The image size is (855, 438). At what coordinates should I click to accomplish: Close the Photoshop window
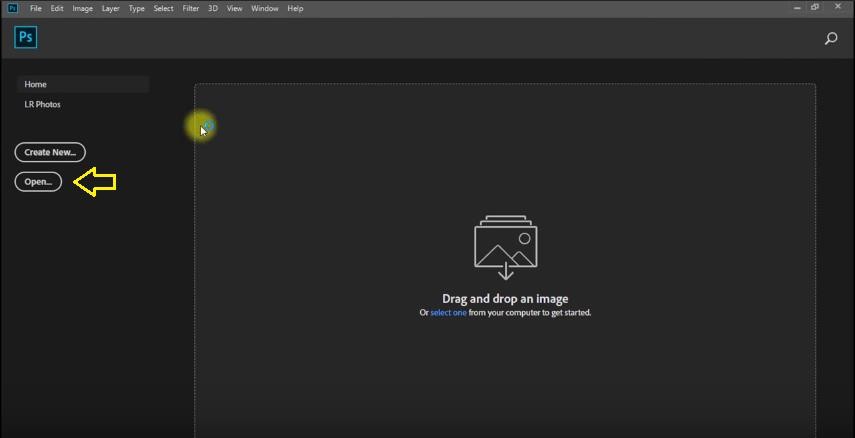tap(838, 7)
